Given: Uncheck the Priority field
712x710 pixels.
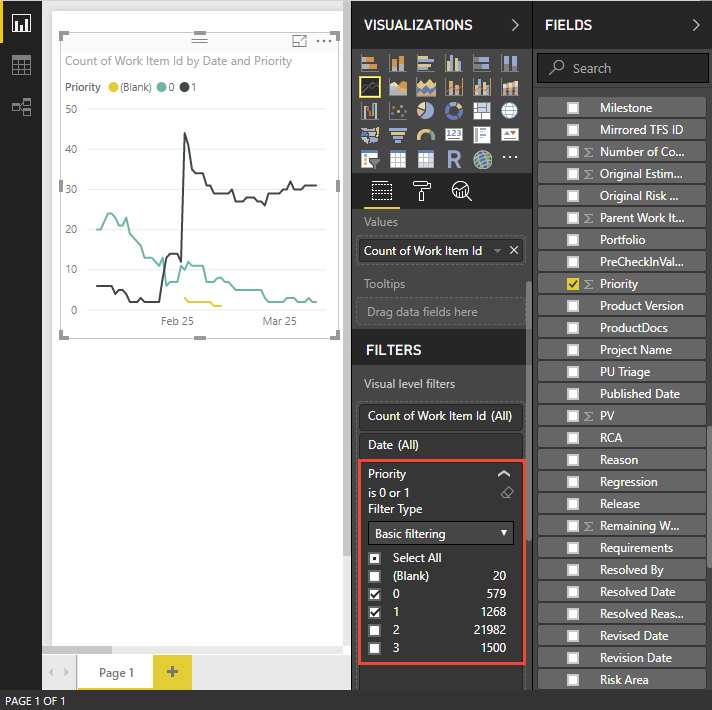Looking at the screenshot, I should 573,284.
